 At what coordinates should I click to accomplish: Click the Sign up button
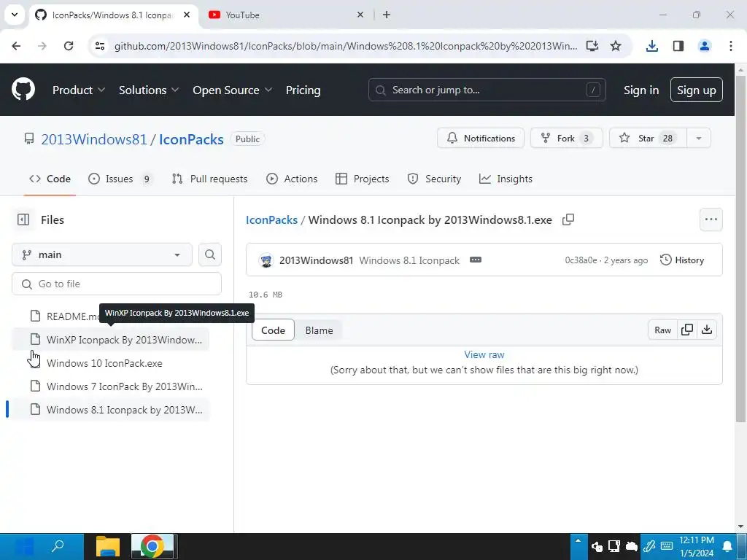pyautogui.click(x=696, y=90)
